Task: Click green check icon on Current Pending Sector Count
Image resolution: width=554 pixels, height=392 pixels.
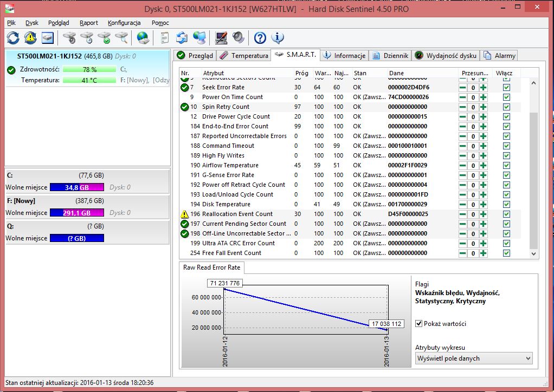Action: click(184, 224)
